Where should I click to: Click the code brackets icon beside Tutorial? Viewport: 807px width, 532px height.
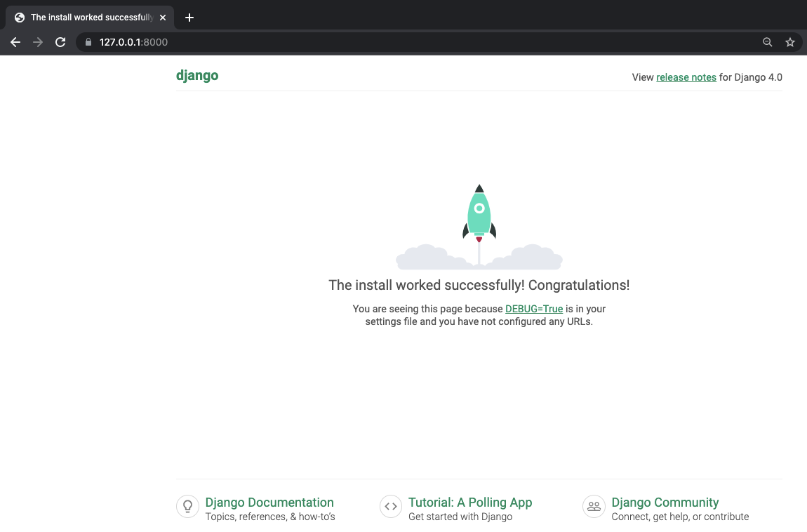pyautogui.click(x=390, y=506)
